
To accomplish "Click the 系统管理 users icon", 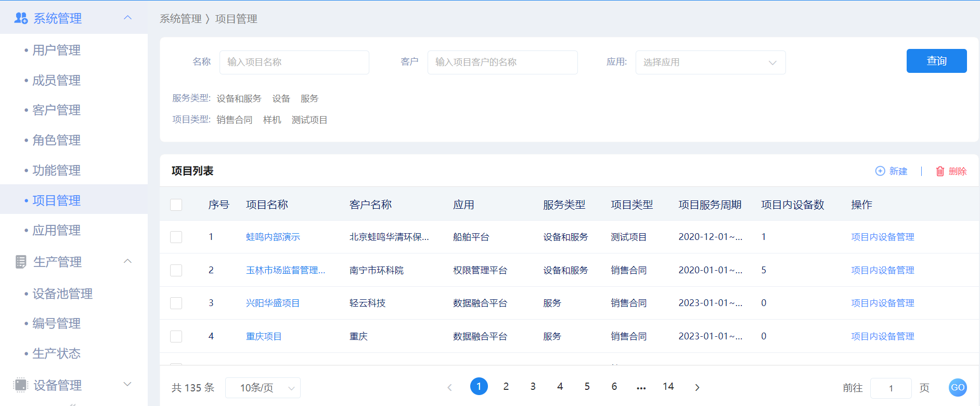I will coord(21,18).
